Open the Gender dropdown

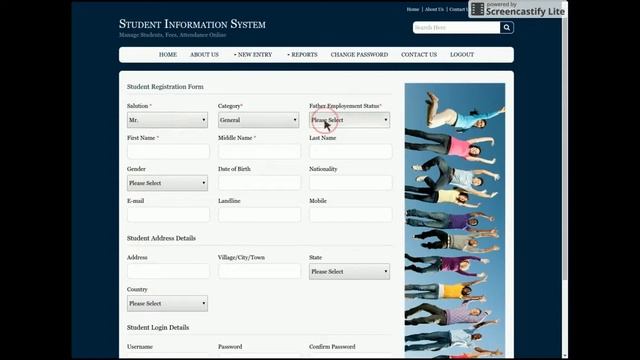[167, 183]
